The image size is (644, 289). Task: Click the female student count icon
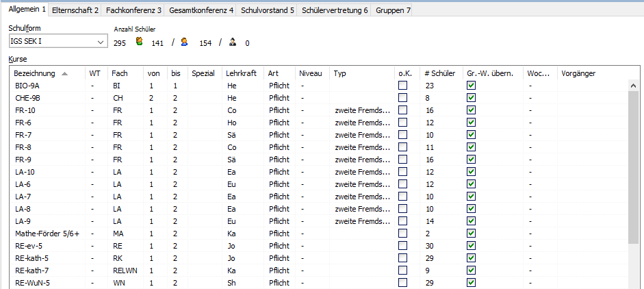(139, 42)
